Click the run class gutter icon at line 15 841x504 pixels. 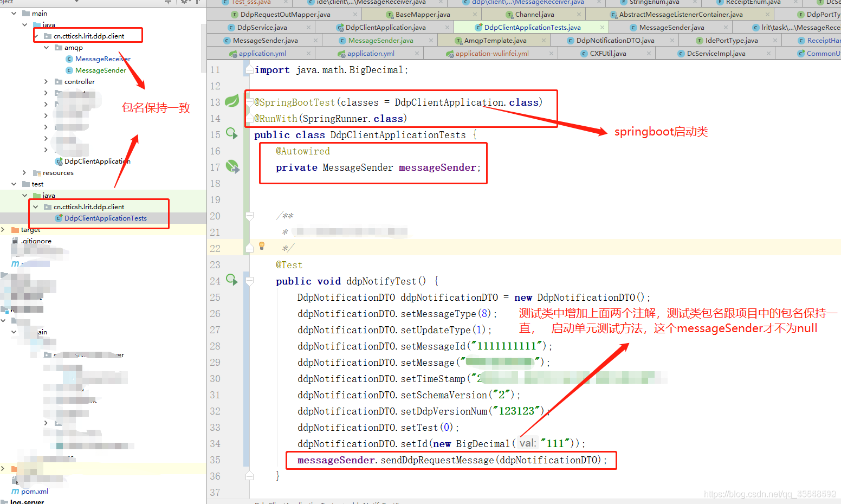pyautogui.click(x=232, y=133)
